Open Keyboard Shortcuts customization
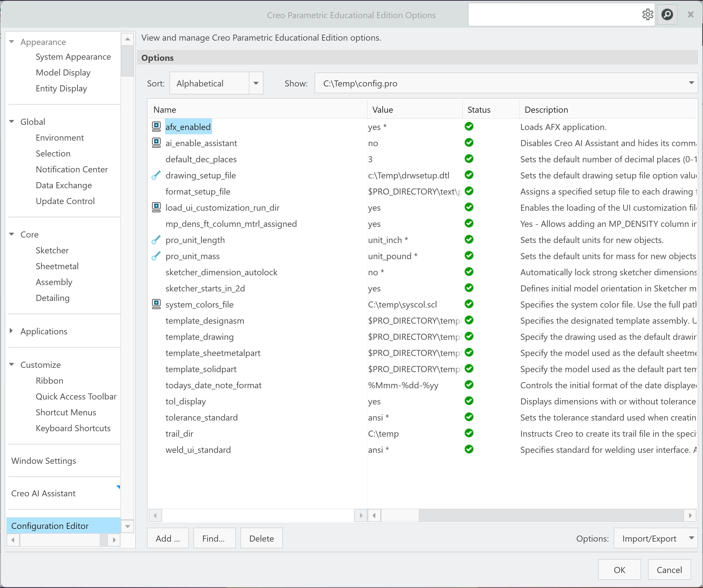703x588 pixels. tap(73, 428)
